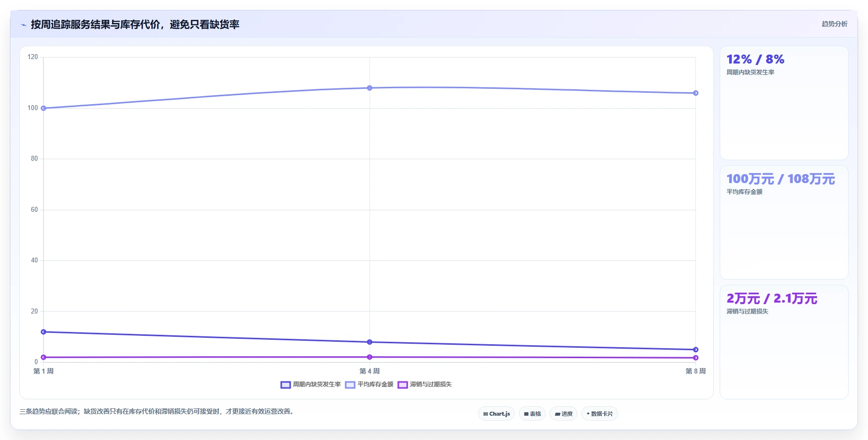Click the 趋势分析 label in header
This screenshot has width=868, height=440.
[x=834, y=24]
